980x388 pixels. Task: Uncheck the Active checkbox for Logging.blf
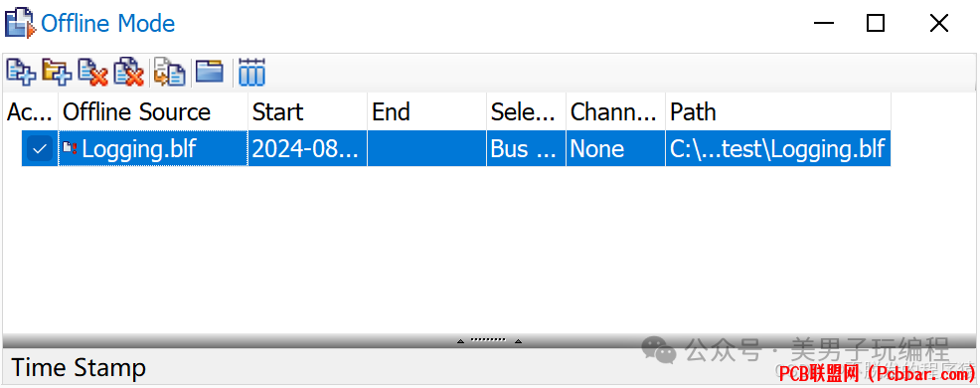[40, 149]
